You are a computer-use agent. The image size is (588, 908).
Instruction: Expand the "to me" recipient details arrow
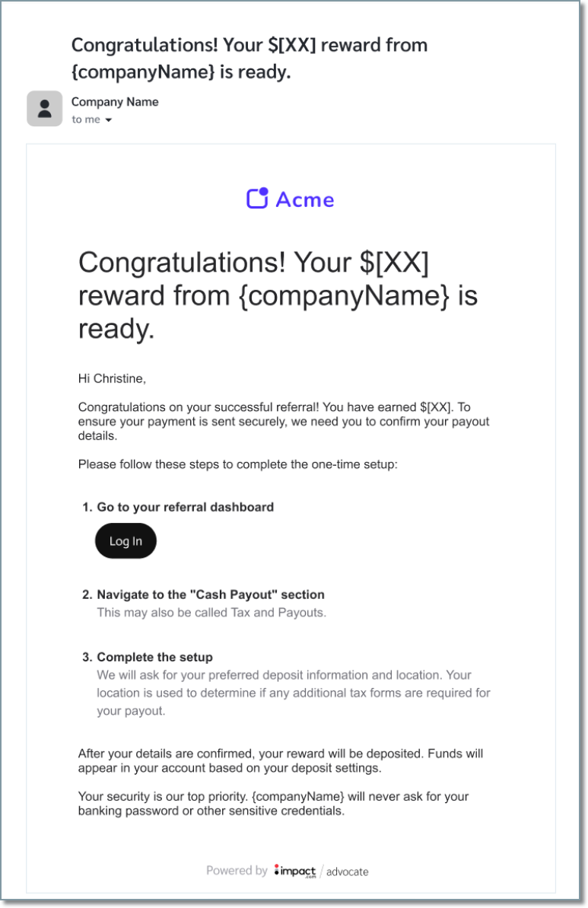click(x=108, y=119)
